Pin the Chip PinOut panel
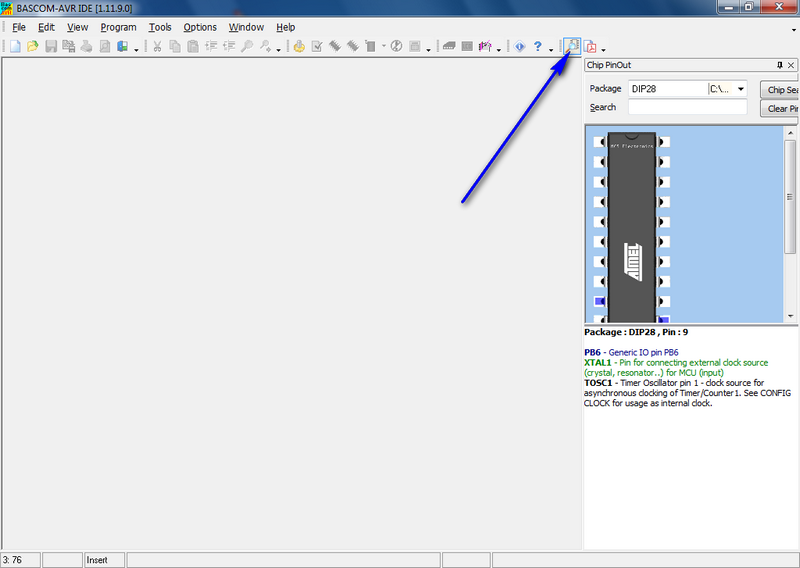This screenshot has width=800, height=568. coord(780,65)
